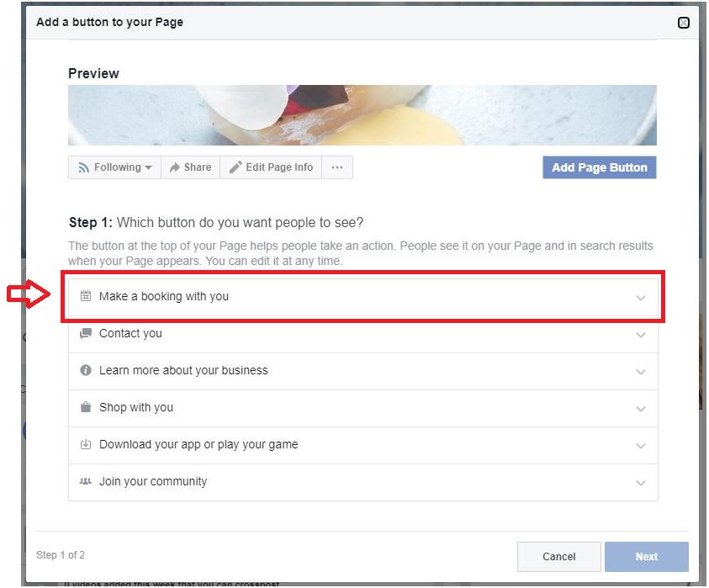Click the cover photo preview image
This screenshot has width=709, height=588.
362,115
